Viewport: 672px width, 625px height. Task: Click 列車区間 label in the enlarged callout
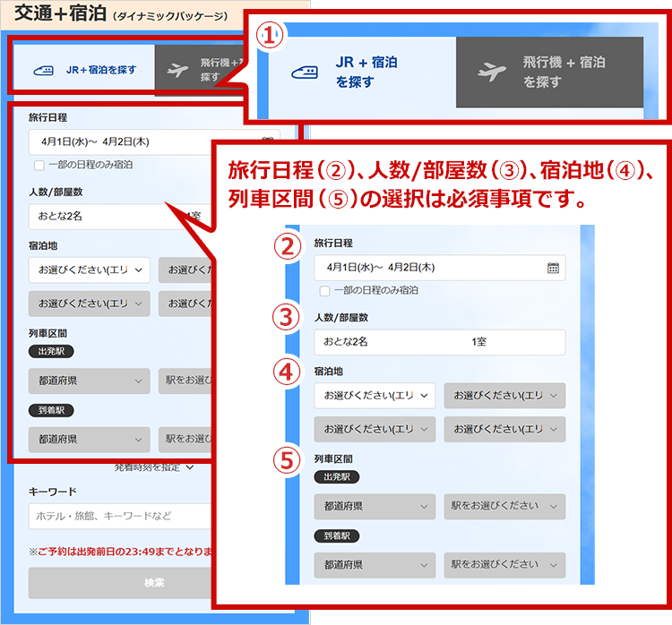(333, 458)
